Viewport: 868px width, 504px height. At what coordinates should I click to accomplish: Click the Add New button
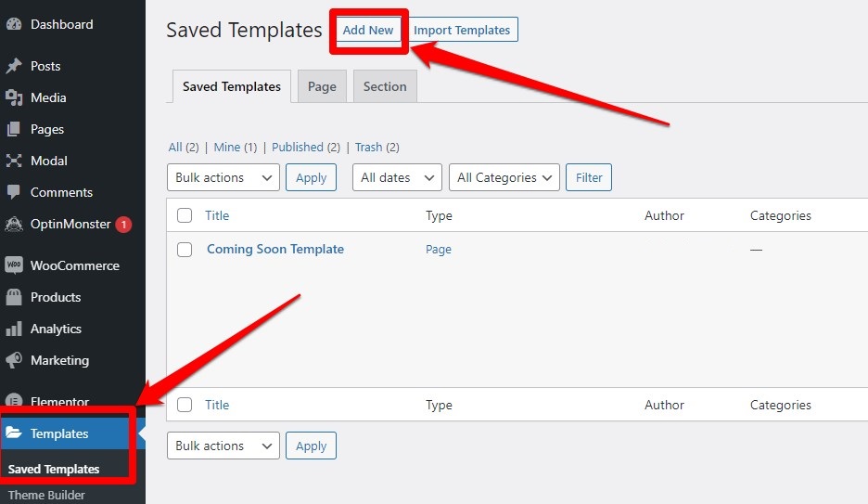click(368, 30)
